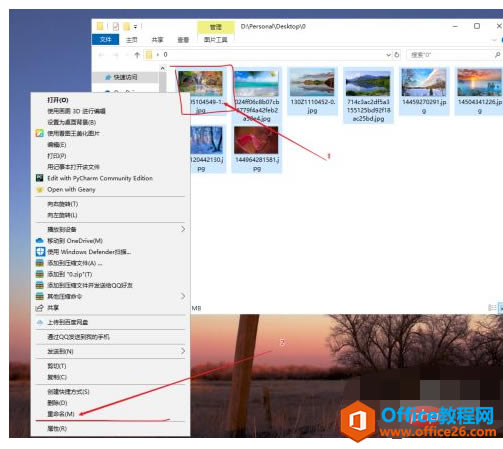Image resolution: width=503 pixels, height=449 pixels.
Task: Choose 移动到 OneDrive(M)
Action: (x=75, y=240)
